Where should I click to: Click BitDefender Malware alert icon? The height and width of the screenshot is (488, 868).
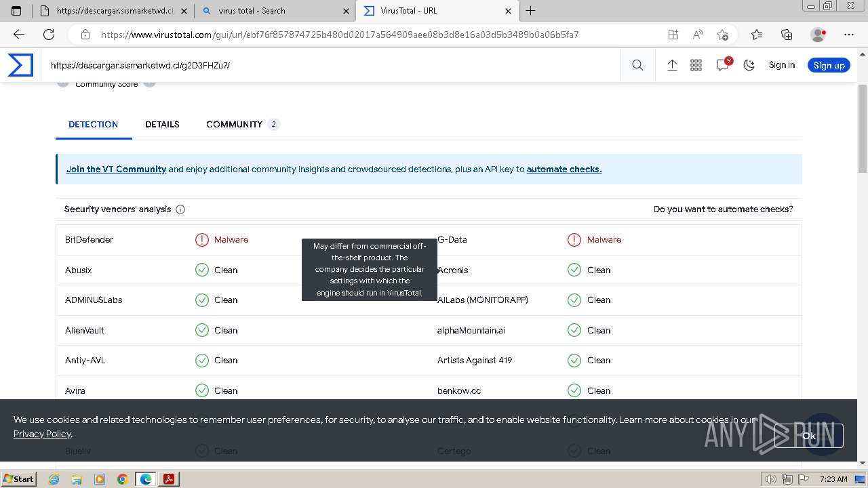coord(202,239)
